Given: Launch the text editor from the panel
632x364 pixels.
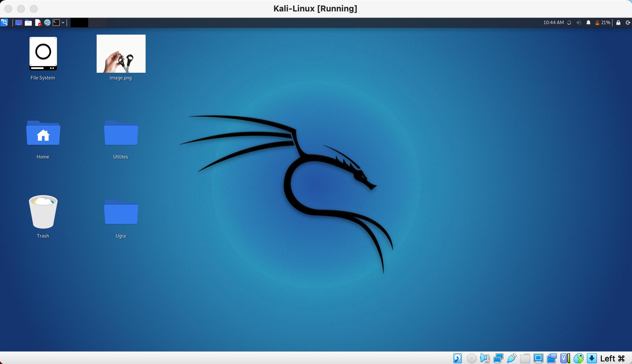Looking at the screenshot, I should 38,23.
